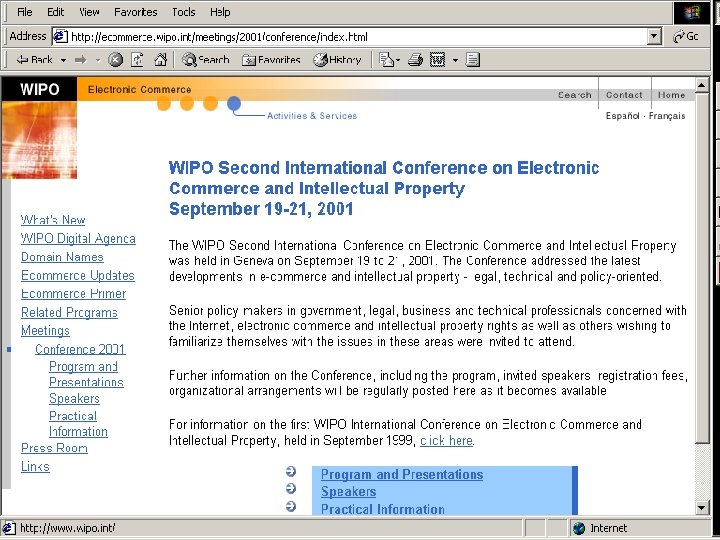Open the Mail button dropdown arrow

[x=398, y=60]
